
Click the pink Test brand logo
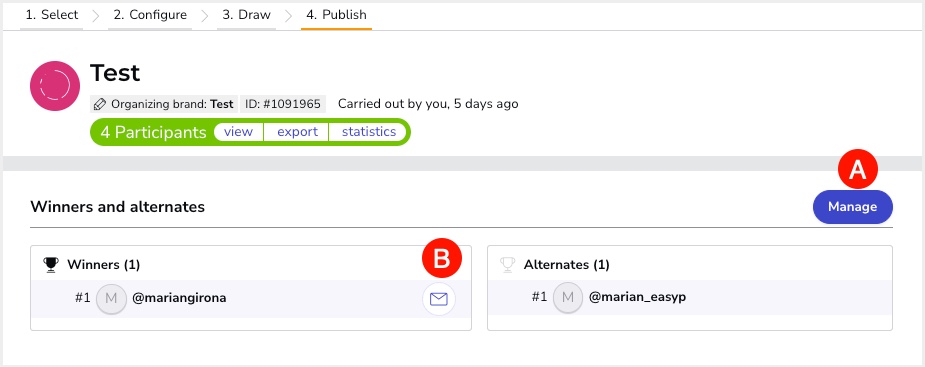[55, 86]
